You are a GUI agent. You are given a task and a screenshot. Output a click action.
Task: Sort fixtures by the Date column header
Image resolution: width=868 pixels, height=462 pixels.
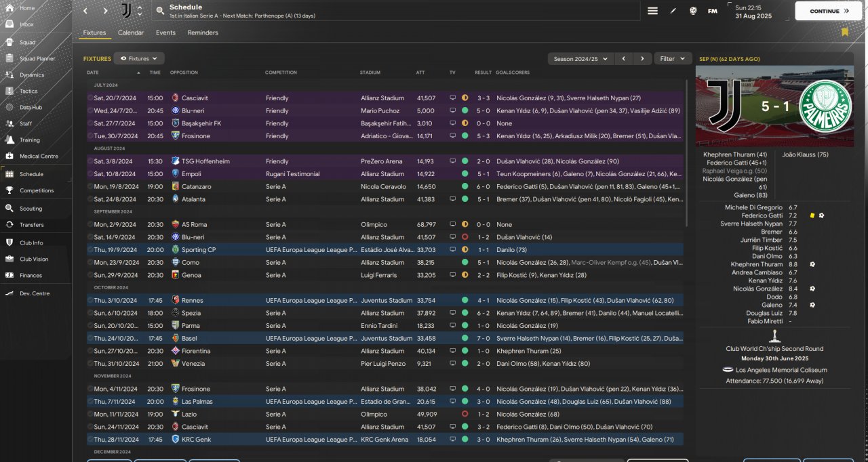93,72
